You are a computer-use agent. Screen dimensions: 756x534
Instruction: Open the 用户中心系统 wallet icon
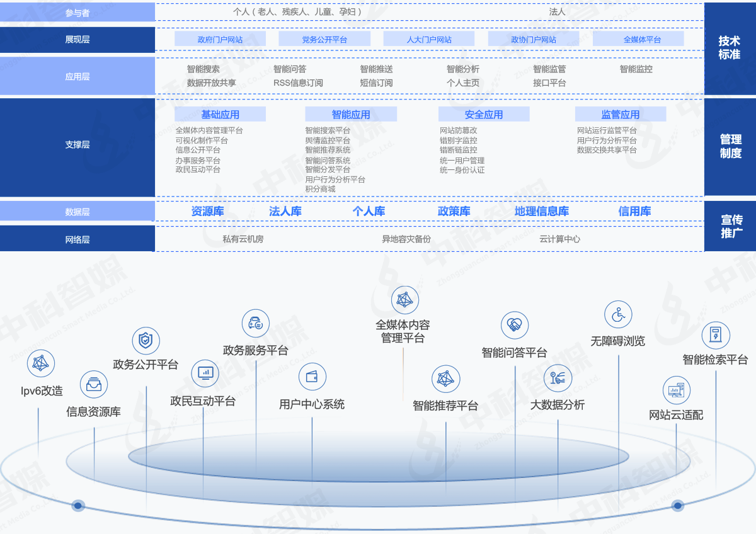click(312, 377)
